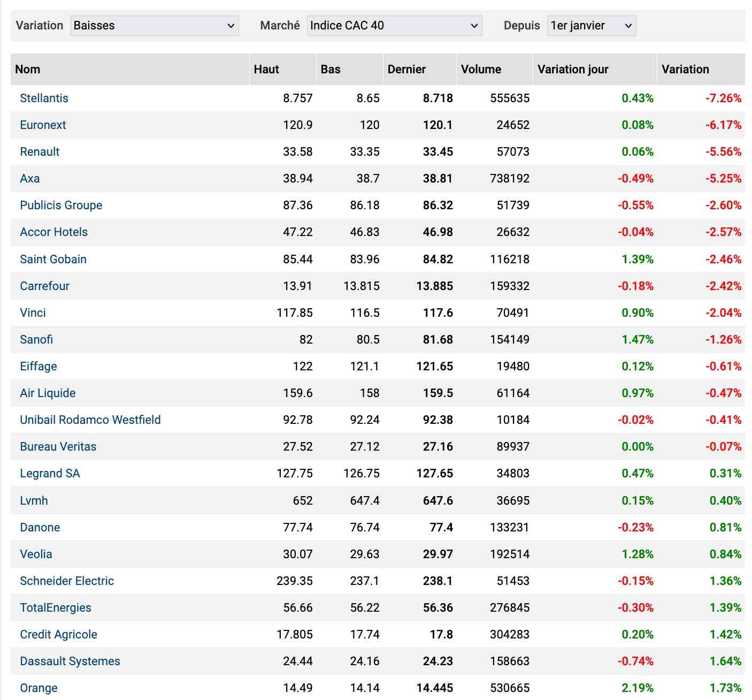Screen dimensions: 752x700
Task: Open the Carrefour stock link
Action: [44, 286]
